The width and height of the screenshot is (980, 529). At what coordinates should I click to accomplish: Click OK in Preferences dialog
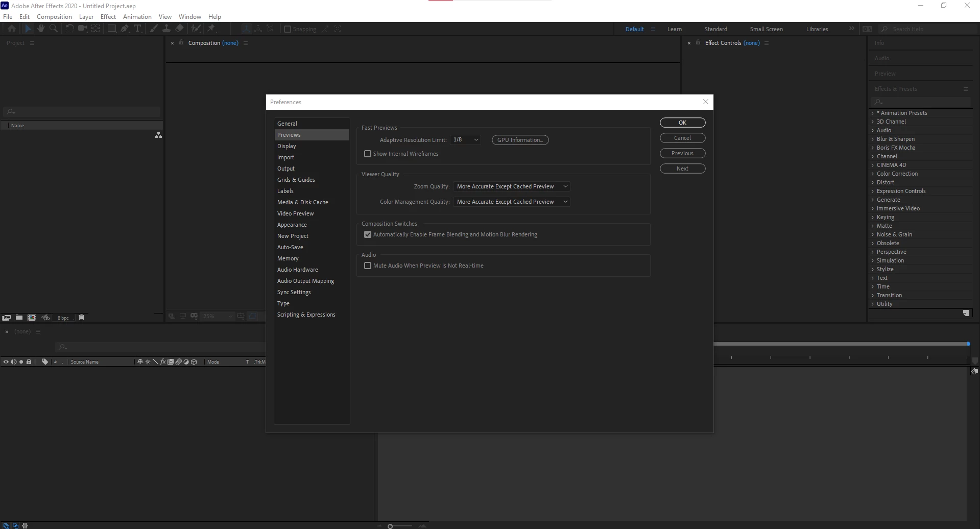(x=682, y=123)
